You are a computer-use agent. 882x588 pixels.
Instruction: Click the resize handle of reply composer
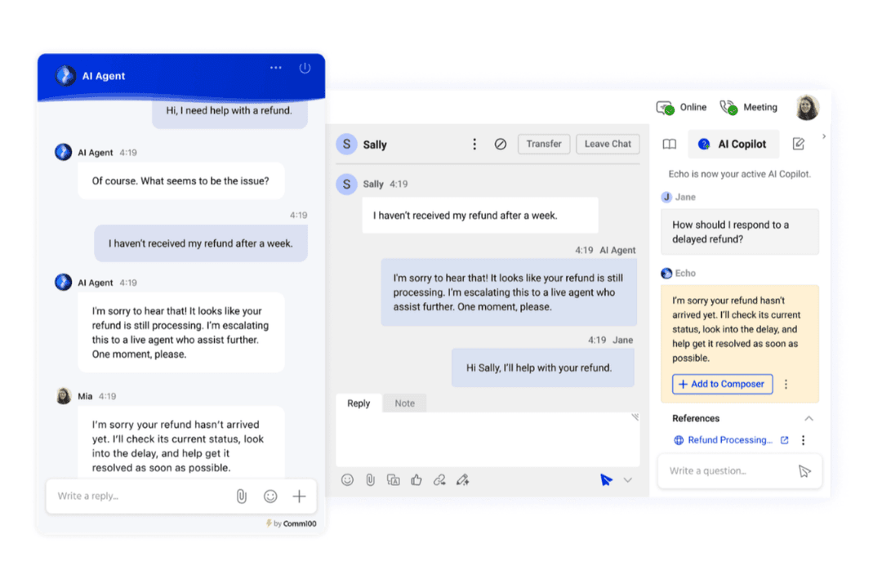(635, 417)
